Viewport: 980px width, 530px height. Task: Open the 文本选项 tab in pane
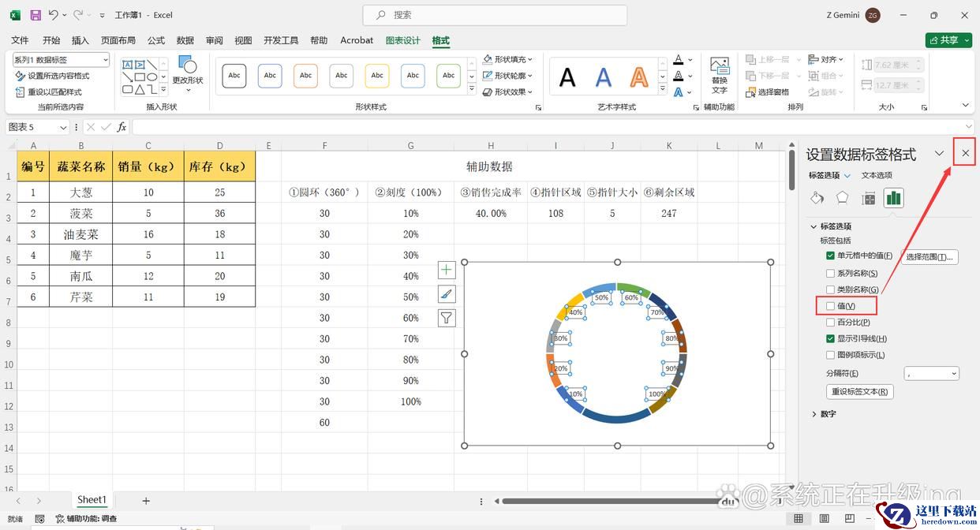click(876, 175)
